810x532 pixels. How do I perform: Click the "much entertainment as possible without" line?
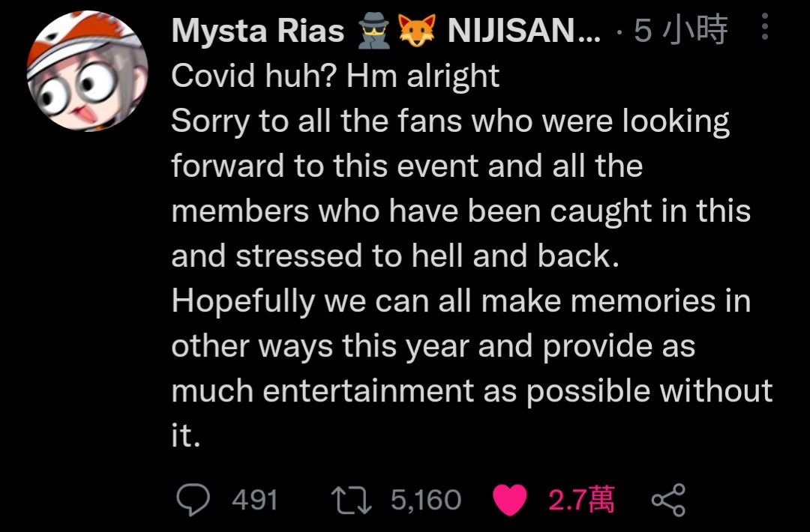coord(472,390)
